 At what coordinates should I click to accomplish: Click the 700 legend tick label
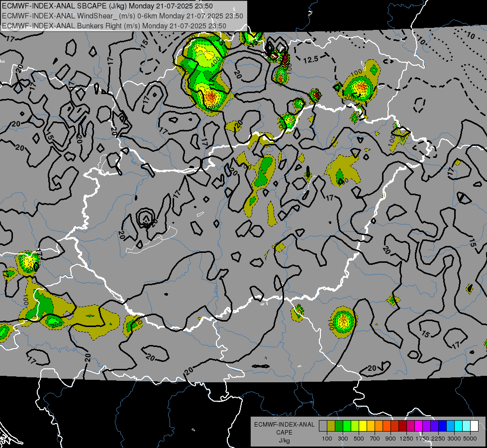click(375, 439)
